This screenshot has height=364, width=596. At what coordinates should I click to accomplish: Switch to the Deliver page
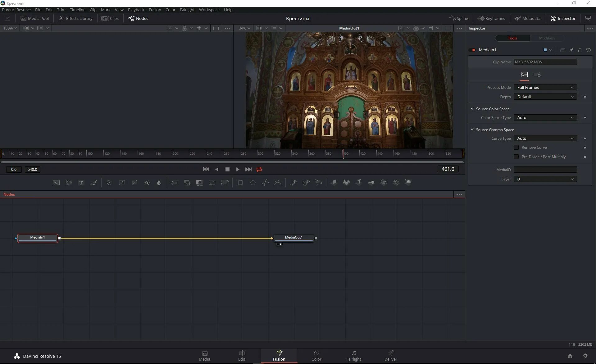tap(391, 356)
